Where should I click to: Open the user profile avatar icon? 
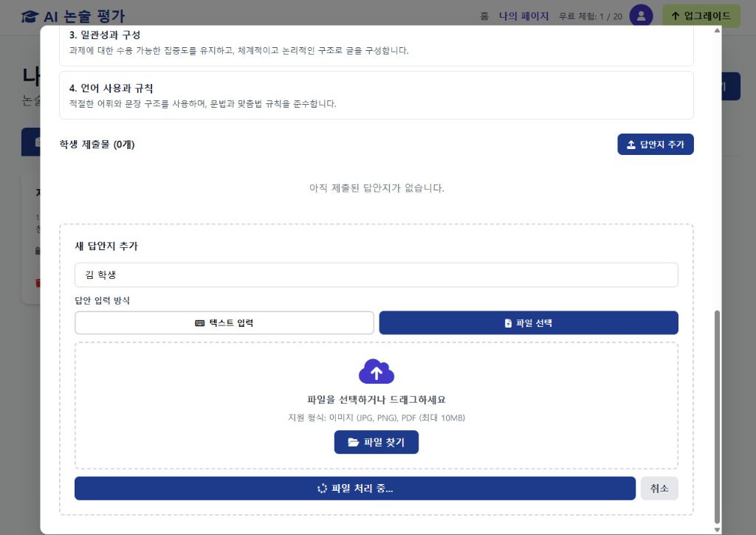[x=641, y=16]
